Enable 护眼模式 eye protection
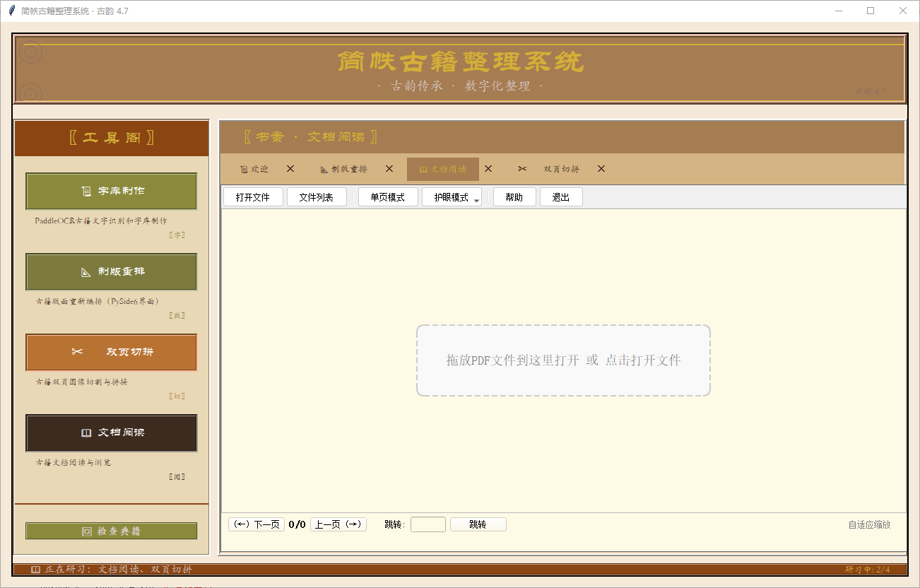The width and height of the screenshot is (920, 588). [x=447, y=196]
